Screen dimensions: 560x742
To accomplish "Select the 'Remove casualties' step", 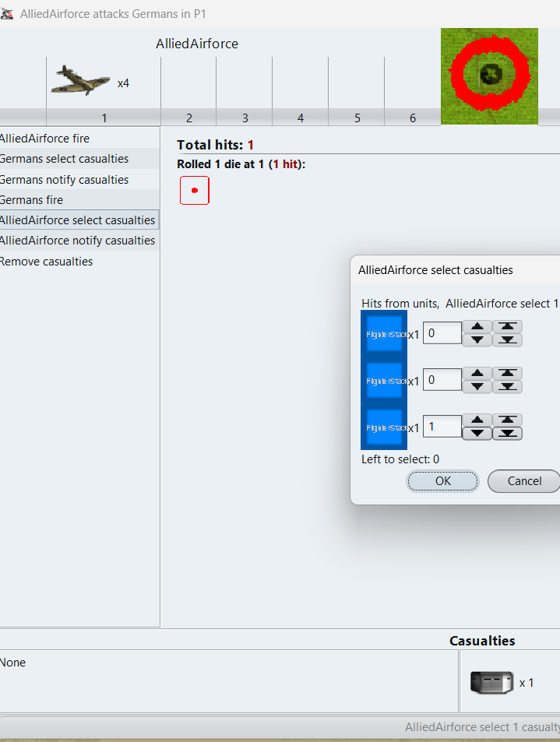I will click(x=79, y=261).
